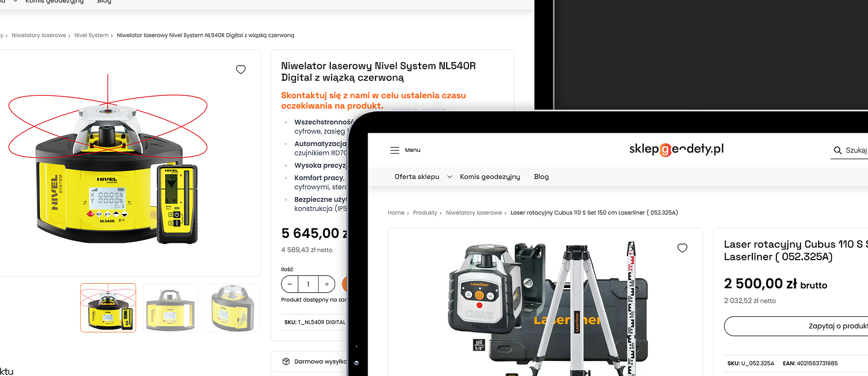Select the second NL540R thumbnail

pos(171,307)
